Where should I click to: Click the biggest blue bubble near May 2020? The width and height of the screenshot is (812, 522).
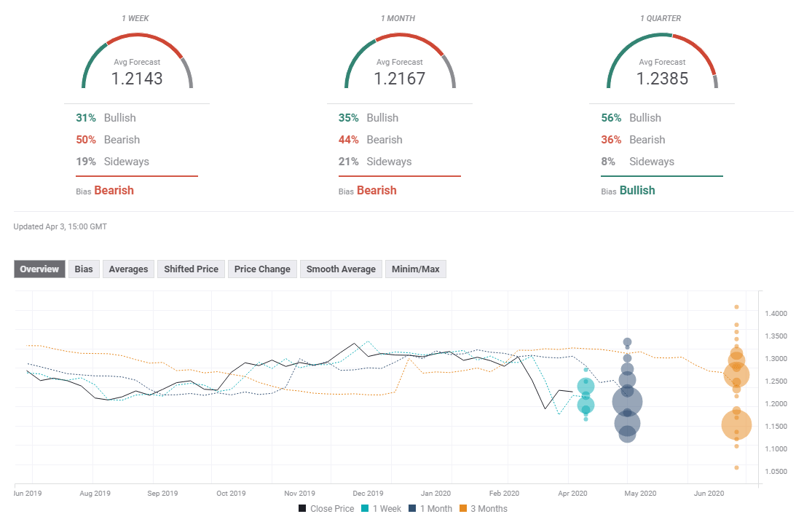627,401
